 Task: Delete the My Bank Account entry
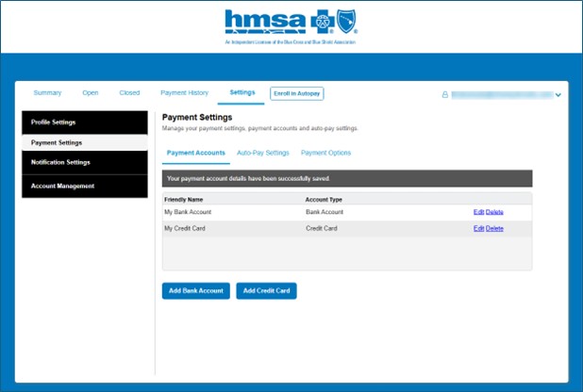(494, 212)
